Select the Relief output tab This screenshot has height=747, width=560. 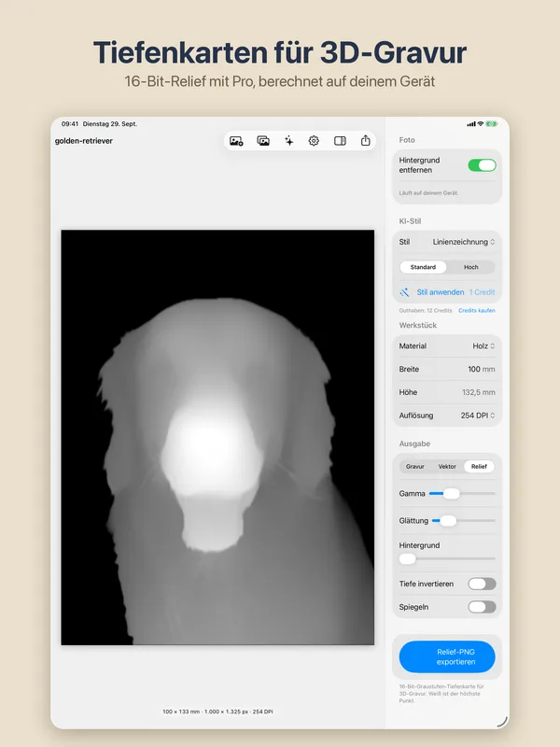coord(479,466)
